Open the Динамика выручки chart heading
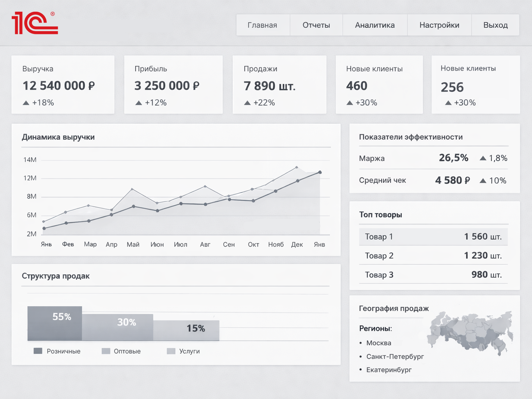The image size is (532, 399). (x=58, y=137)
